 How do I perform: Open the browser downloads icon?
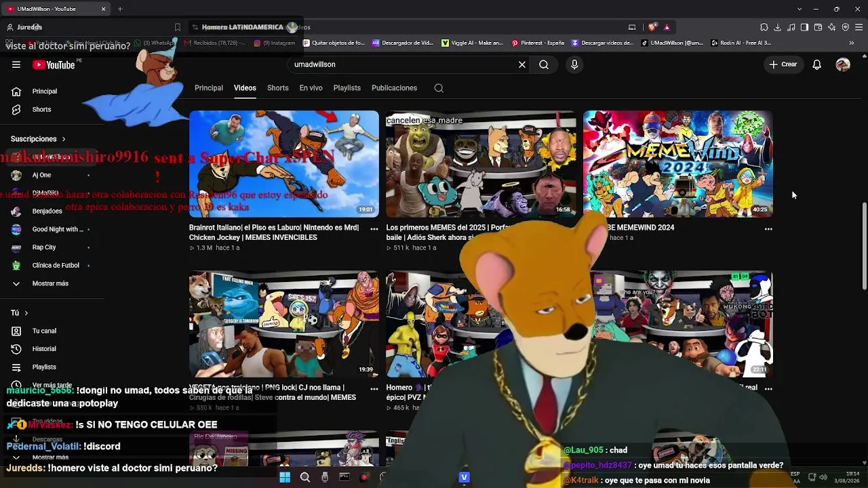tap(778, 27)
